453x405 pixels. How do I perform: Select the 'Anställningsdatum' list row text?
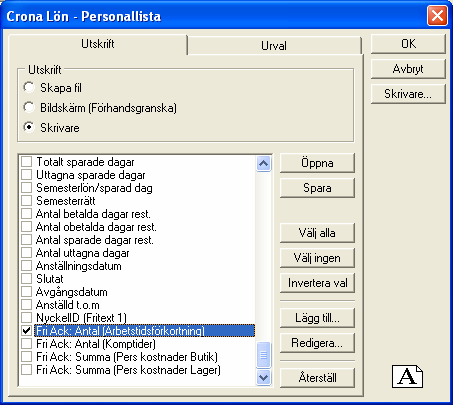coord(79,266)
